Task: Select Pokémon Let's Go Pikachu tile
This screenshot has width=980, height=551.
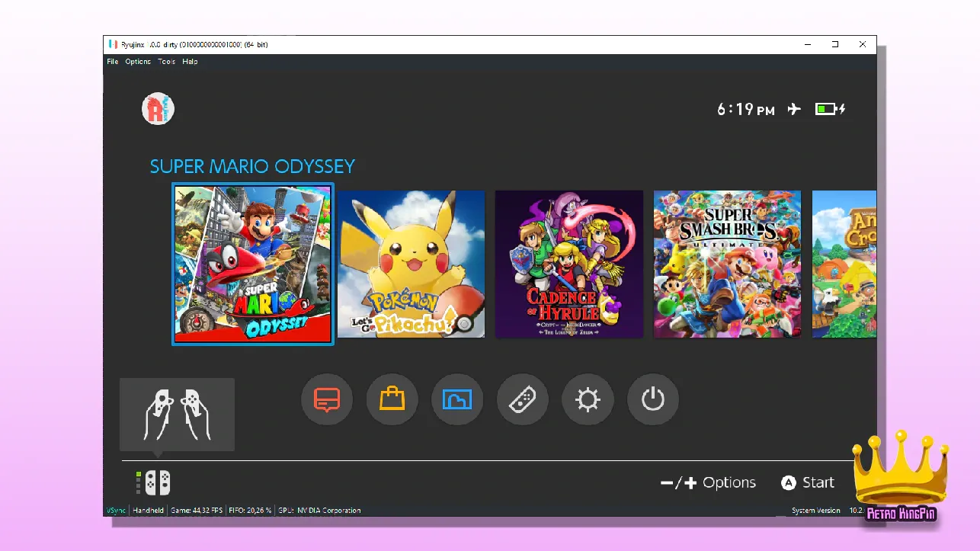Action: pyautogui.click(x=411, y=264)
